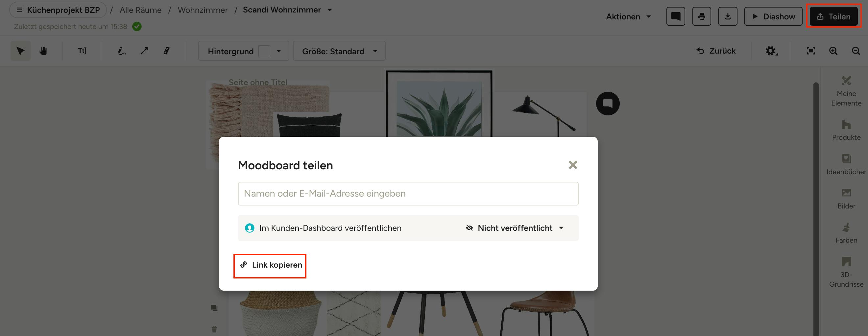Expand the Hintergrund dropdown
Screen dimensions: 868x336
pyautogui.click(x=244, y=51)
